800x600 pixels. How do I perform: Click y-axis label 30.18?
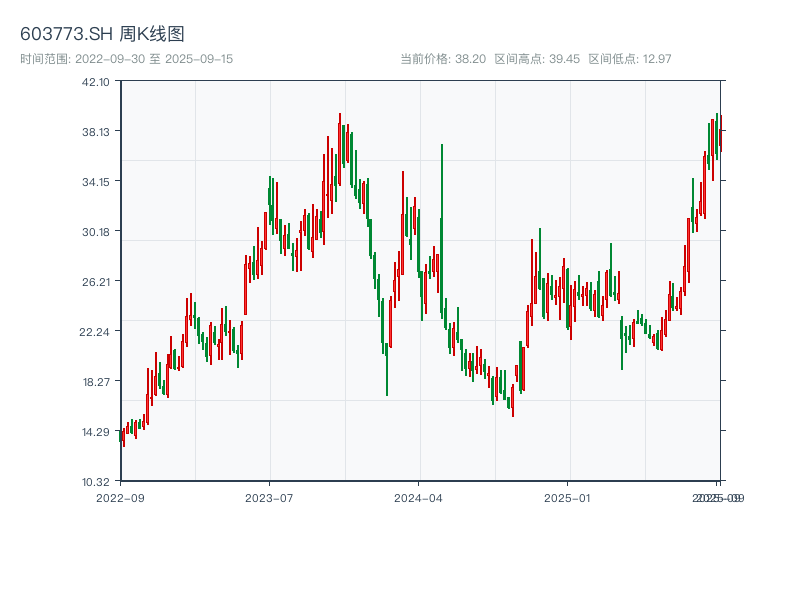coord(95,232)
